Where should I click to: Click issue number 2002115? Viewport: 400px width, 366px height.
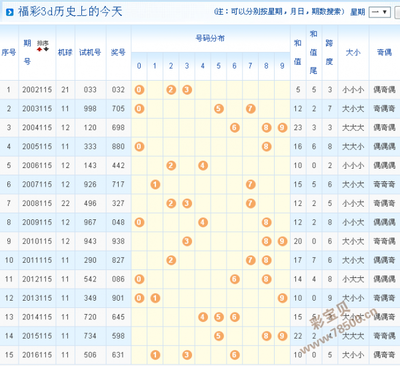37,90
